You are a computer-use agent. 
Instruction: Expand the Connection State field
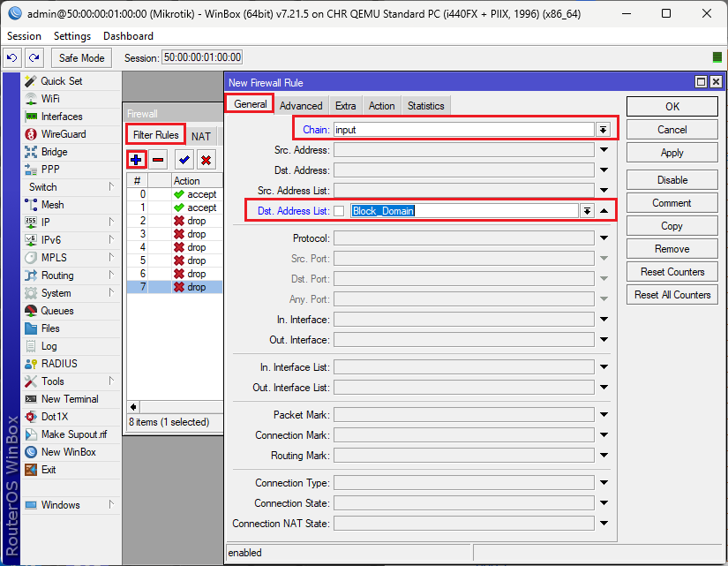pyautogui.click(x=604, y=502)
